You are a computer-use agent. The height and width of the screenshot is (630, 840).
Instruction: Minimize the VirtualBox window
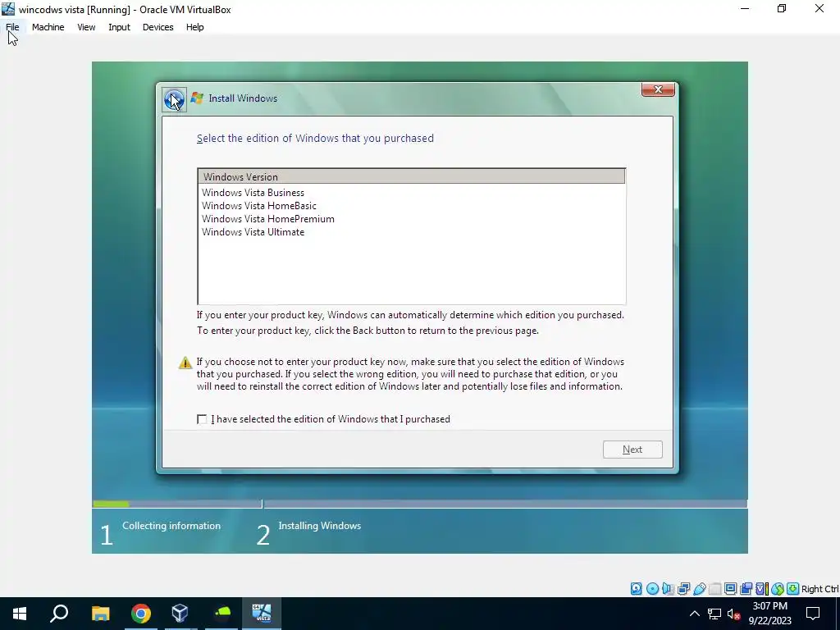coord(745,8)
